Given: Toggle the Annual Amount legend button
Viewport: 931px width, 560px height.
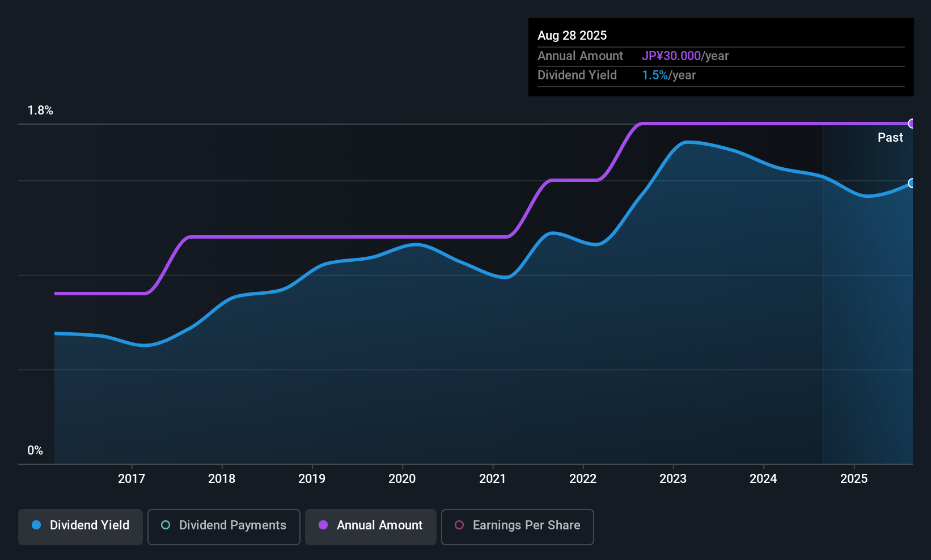Looking at the screenshot, I should point(371,525).
